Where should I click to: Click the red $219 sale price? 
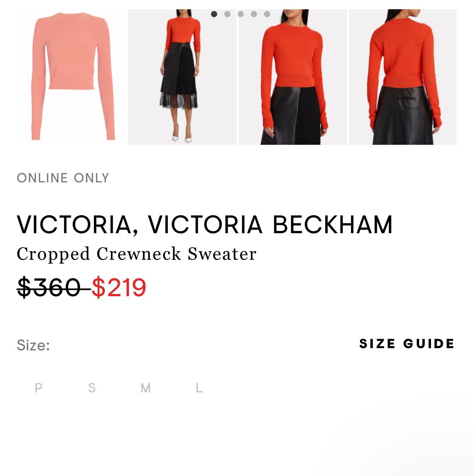(x=119, y=288)
